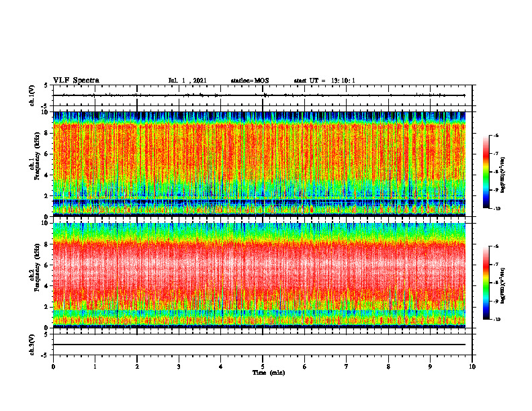Click the ch.2 spectrogram panel
The height and width of the screenshot is (411, 532).
click(x=259, y=275)
